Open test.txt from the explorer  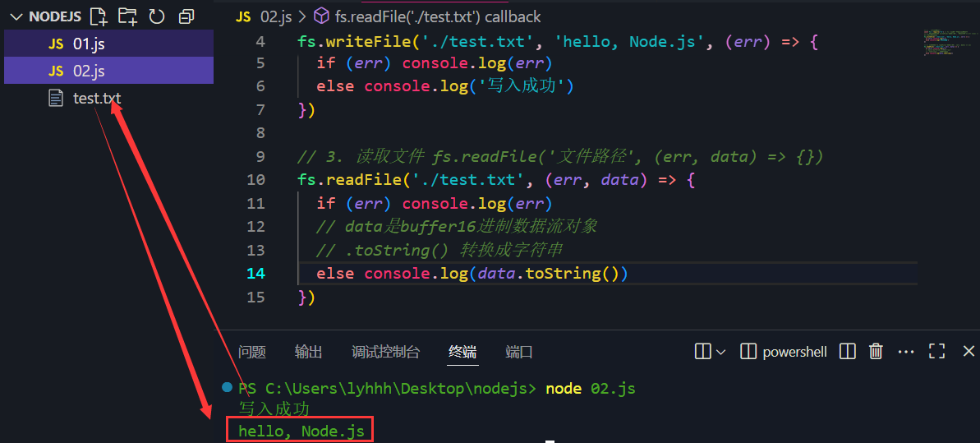pos(108,99)
